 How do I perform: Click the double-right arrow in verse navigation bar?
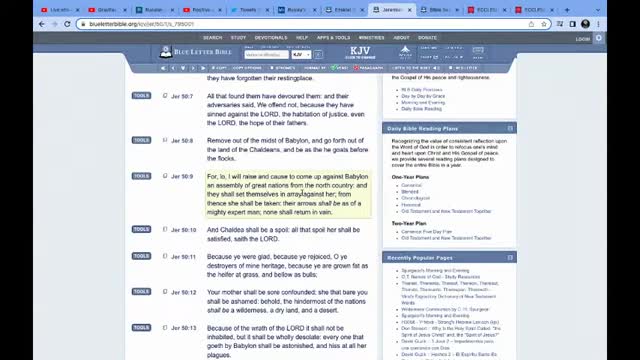coord(203,68)
